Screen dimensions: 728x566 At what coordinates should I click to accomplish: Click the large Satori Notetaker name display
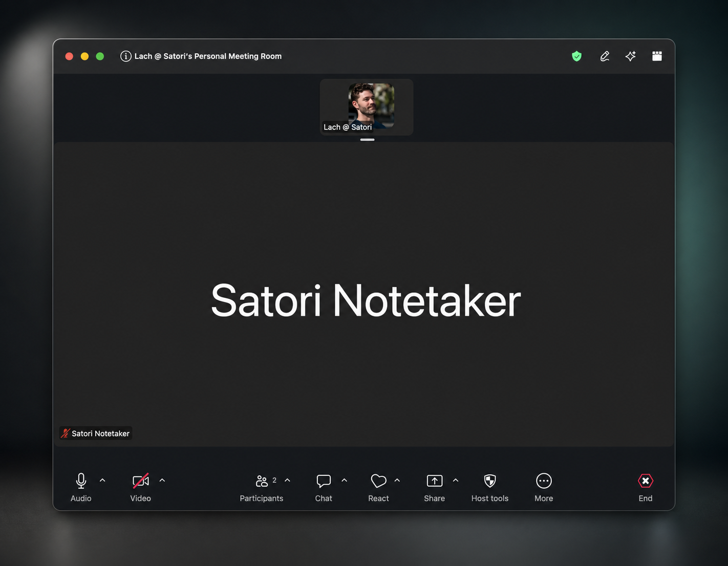(x=366, y=301)
